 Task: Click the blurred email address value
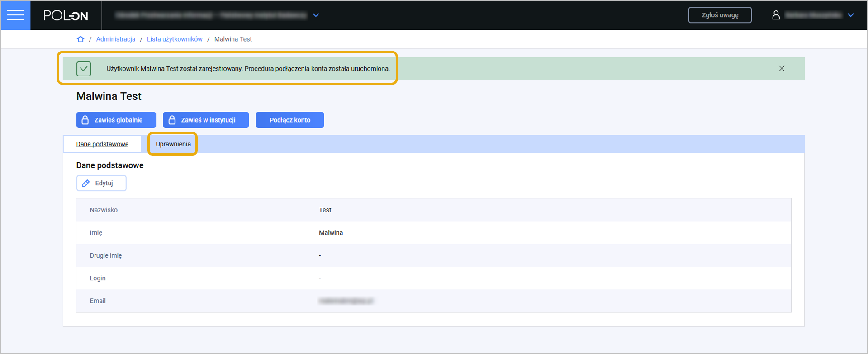pyautogui.click(x=346, y=301)
